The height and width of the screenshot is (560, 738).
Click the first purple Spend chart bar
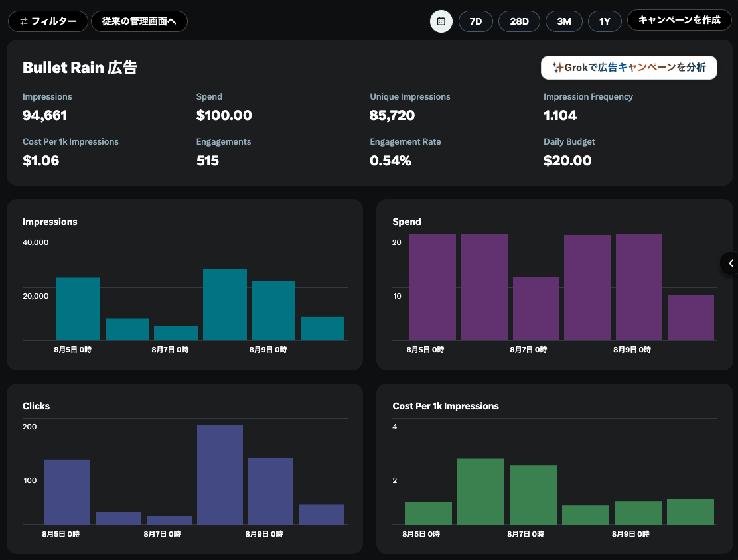click(433, 287)
